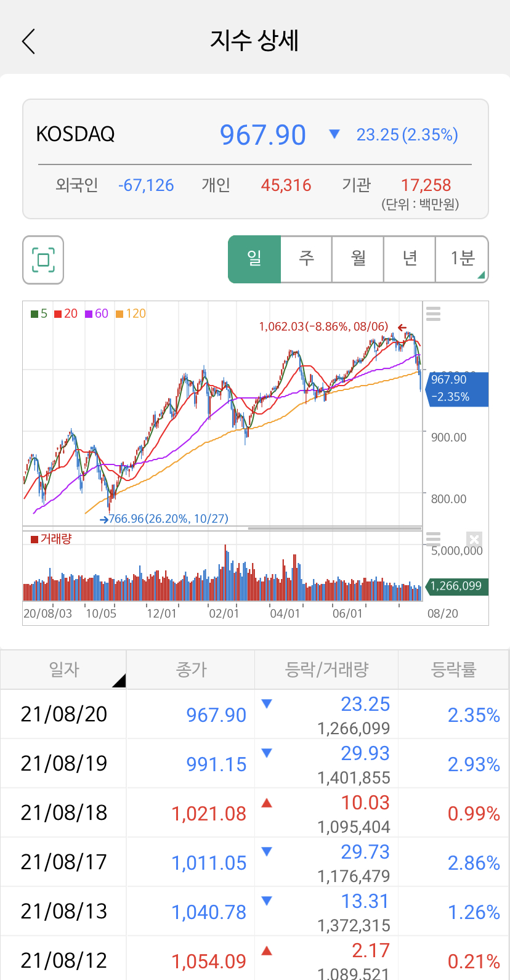Select the 21/08/13 date row

64,911
